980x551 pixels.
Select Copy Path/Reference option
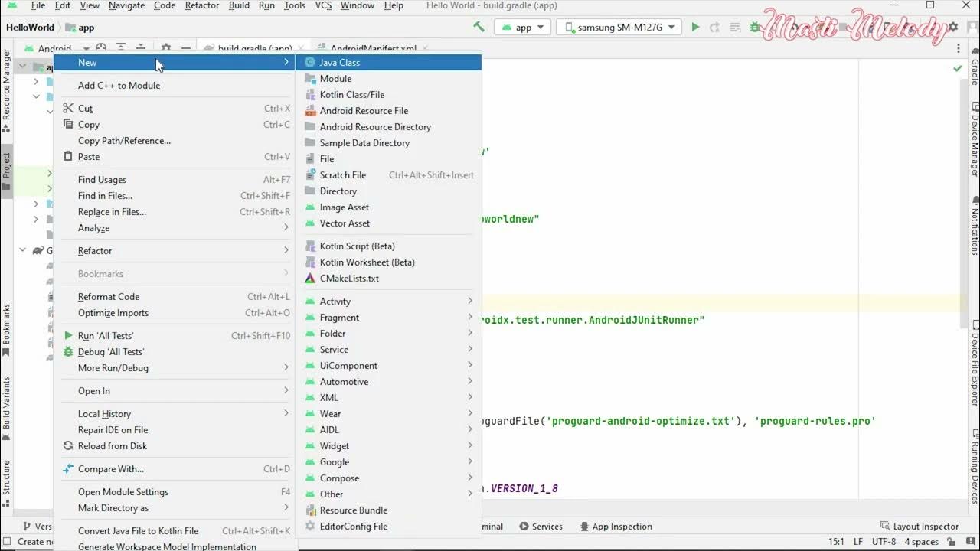tap(175, 141)
